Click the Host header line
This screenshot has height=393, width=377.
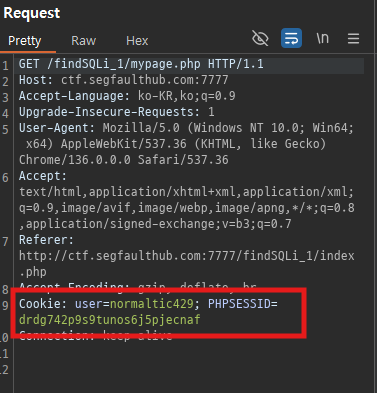tap(124, 80)
